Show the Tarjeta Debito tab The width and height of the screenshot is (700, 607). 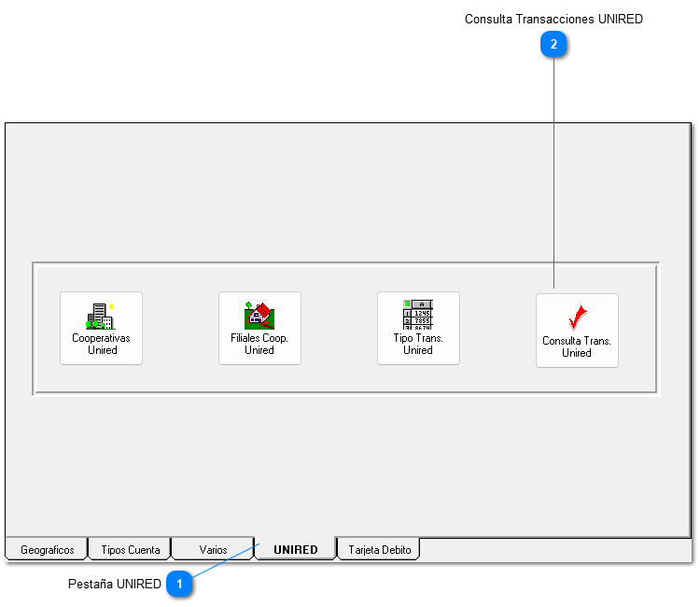tap(379, 550)
